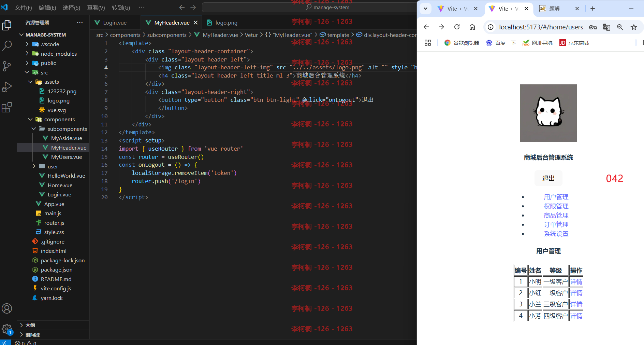Open saved passwords key icon
The image size is (644, 345).
click(593, 27)
